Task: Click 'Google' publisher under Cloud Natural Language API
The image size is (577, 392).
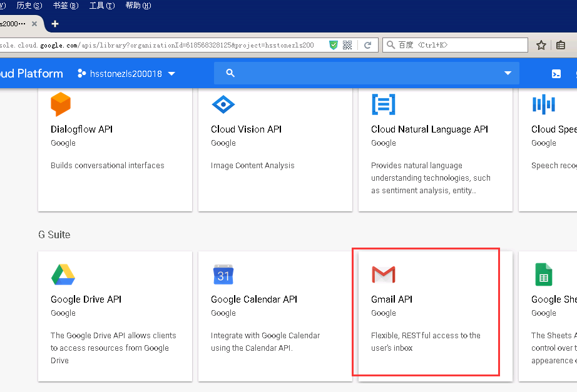Action: (384, 143)
